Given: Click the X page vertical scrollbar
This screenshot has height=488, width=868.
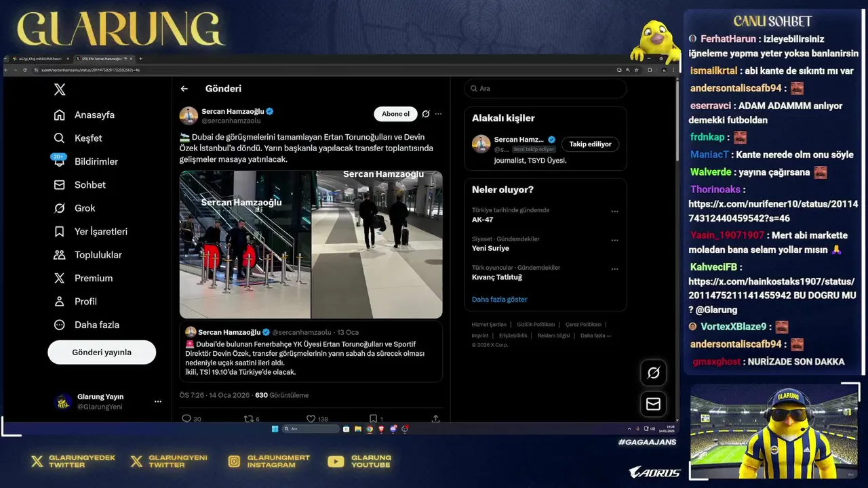Looking at the screenshot, I should click(x=677, y=122).
